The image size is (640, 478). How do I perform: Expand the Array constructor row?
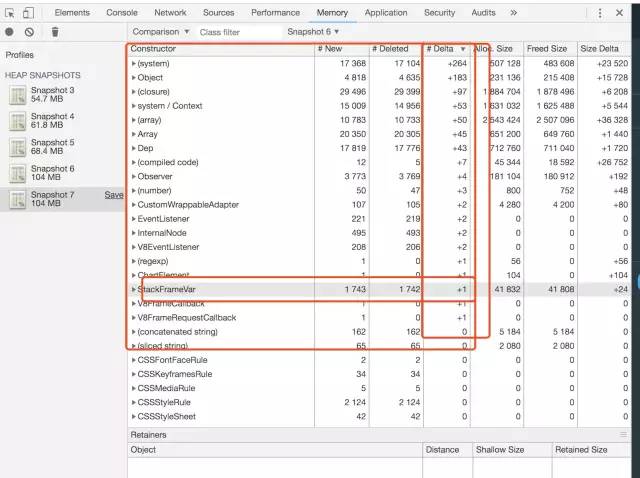[133, 134]
